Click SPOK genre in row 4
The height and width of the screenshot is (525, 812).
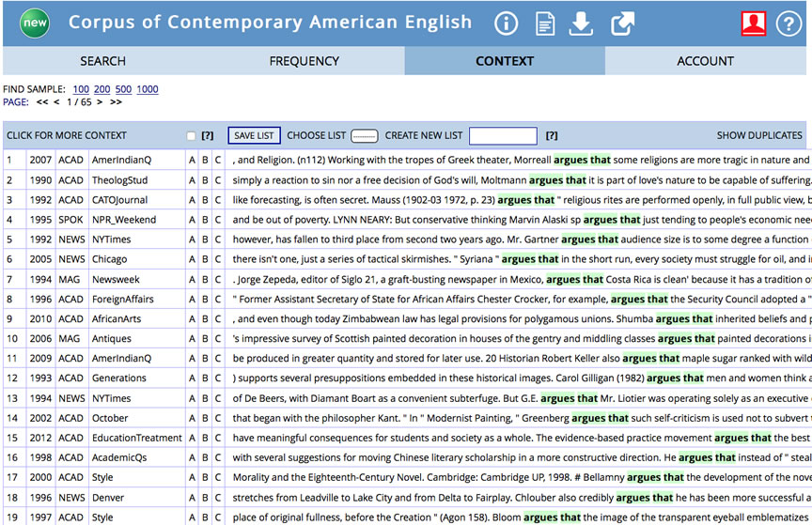(70, 220)
